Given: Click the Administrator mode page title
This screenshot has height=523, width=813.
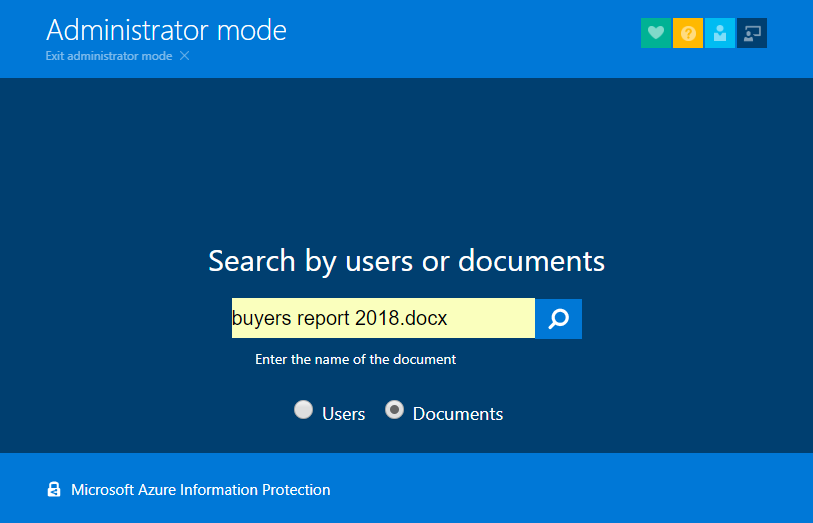Looking at the screenshot, I should [166, 30].
